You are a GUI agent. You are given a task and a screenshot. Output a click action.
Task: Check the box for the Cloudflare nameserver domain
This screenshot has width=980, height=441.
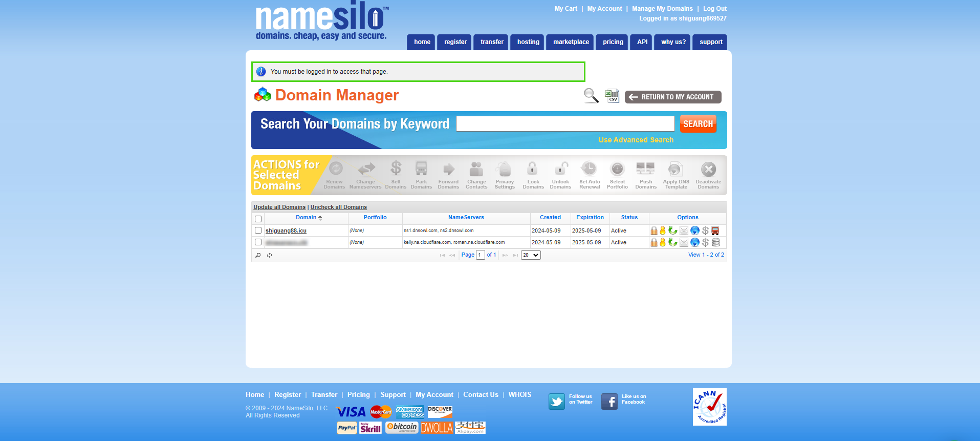point(258,242)
